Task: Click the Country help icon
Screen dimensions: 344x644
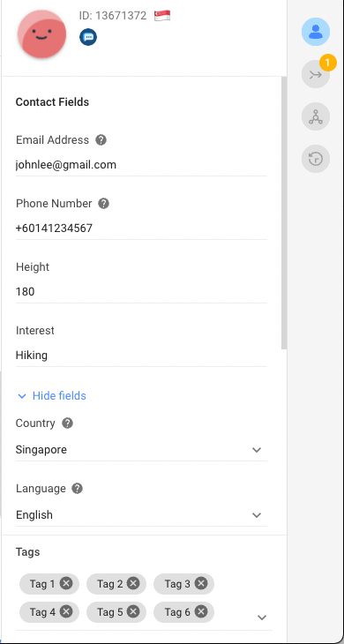Action: 67,423
